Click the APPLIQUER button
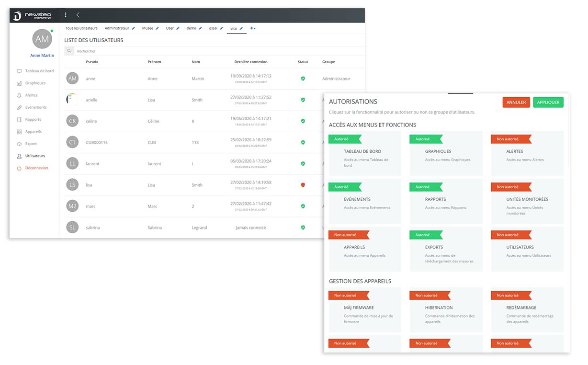This screenshot has width=588, height=365. (548, 102)
